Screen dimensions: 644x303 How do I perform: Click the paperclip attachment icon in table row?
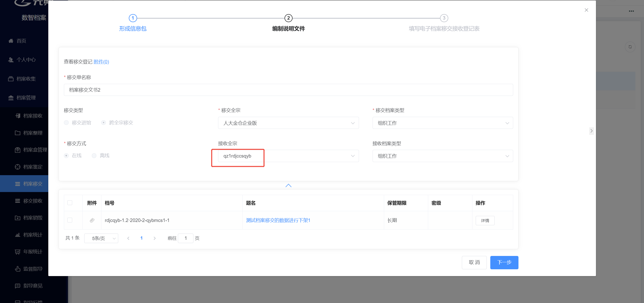pyautogui.click(x=92, y=220)
